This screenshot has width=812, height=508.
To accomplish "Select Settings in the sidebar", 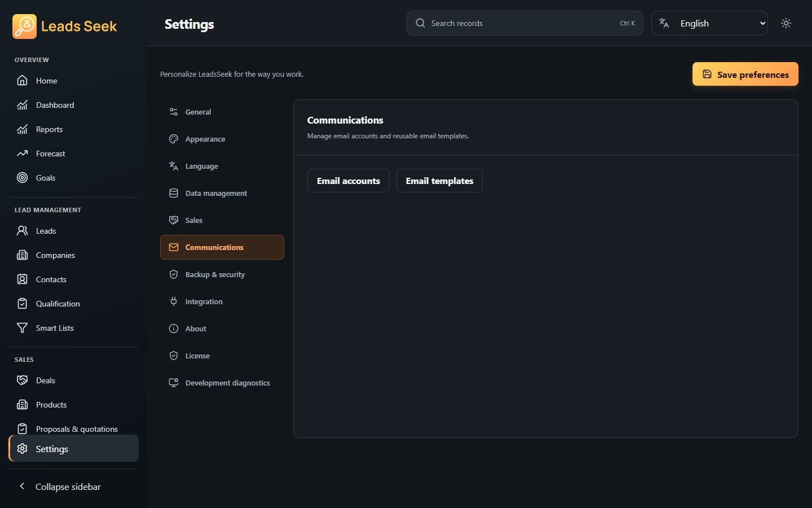I will click(73, 449).
